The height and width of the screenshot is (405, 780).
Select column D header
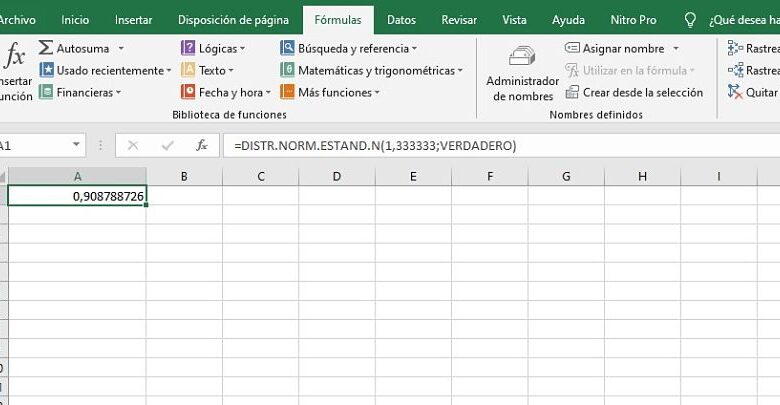(337, 177)
